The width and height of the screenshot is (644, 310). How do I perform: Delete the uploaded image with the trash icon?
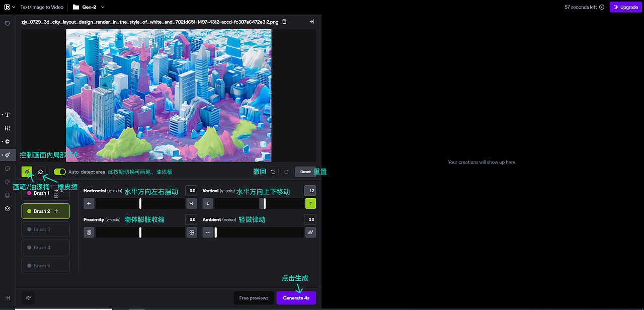point(284,22)
